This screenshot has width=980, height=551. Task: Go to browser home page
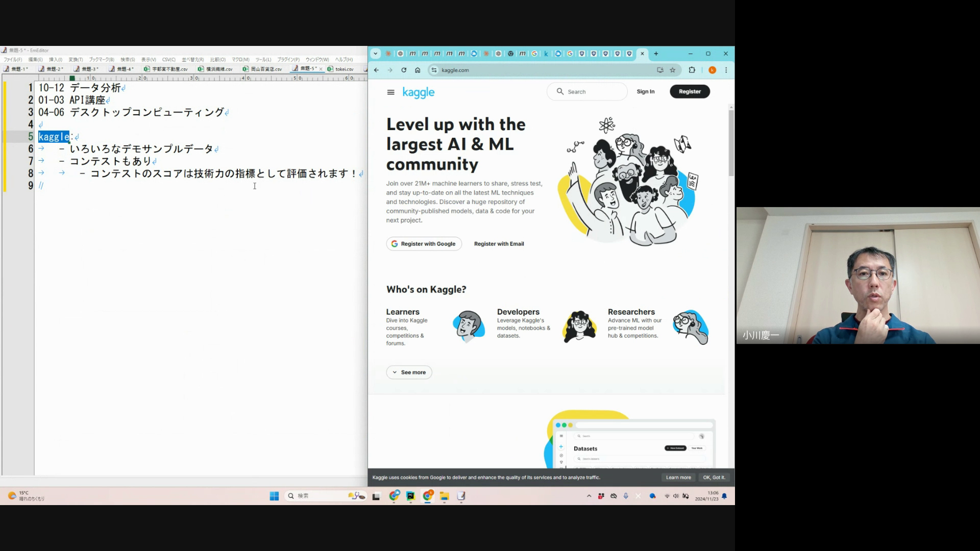coord(418,70)
